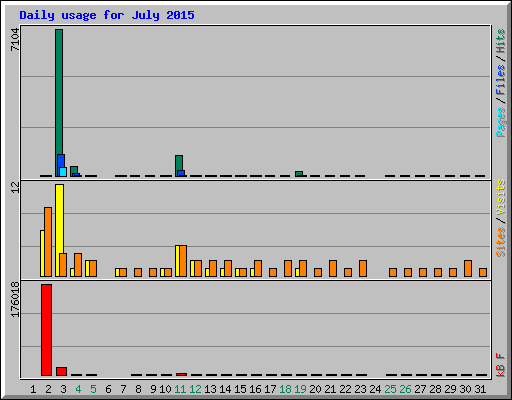Click the 12 maximum value on the sites axis
512x400 pixels.
(x=15, y=187)
